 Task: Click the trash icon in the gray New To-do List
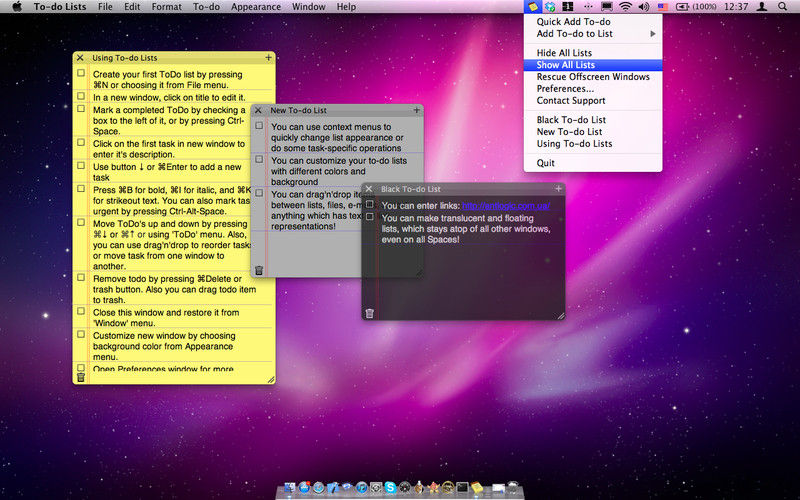[259, 270]
